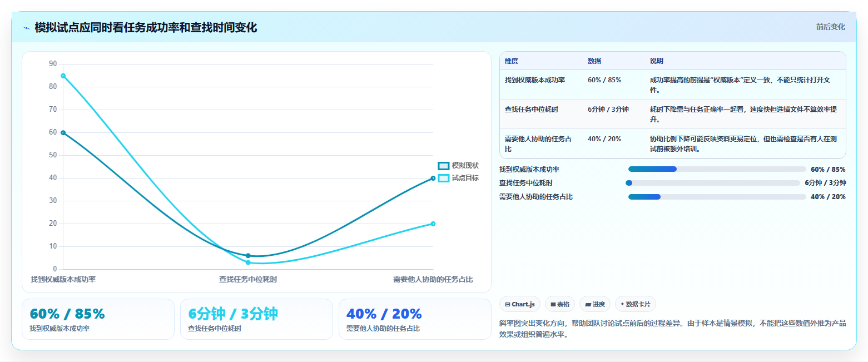Open the 6分钟 / 3分钟 summary card
Viewport: 868px width, 362px height.
[x=256, y=319]
